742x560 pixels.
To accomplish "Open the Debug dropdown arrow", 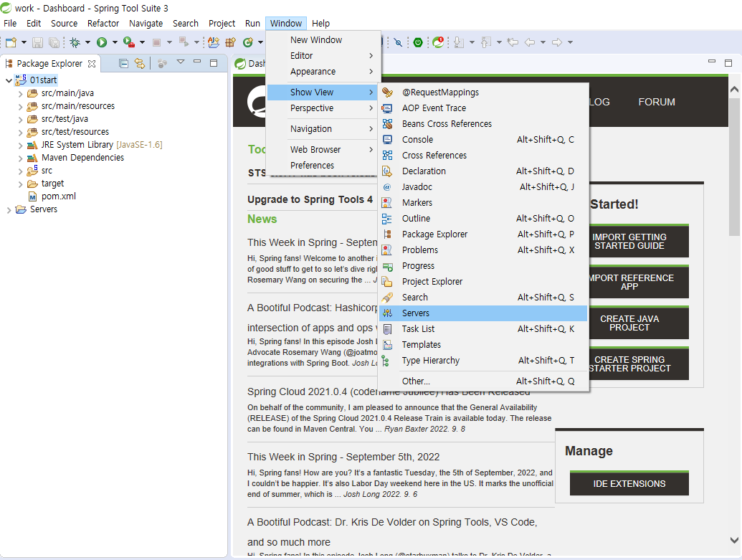I will point(87,42).
